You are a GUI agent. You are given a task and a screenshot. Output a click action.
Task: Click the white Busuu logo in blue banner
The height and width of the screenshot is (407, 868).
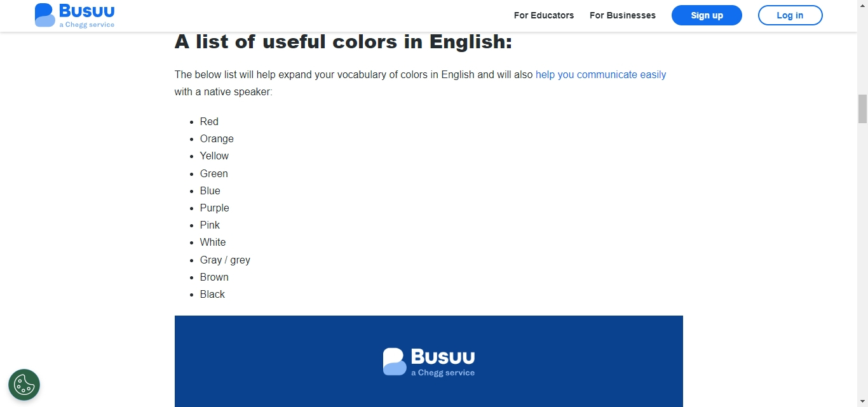[429, 362]
